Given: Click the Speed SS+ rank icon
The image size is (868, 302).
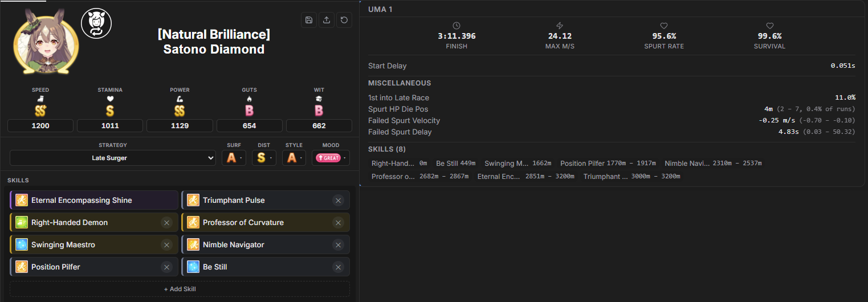Looking at the screenshot, I should [x=40, y=111].
